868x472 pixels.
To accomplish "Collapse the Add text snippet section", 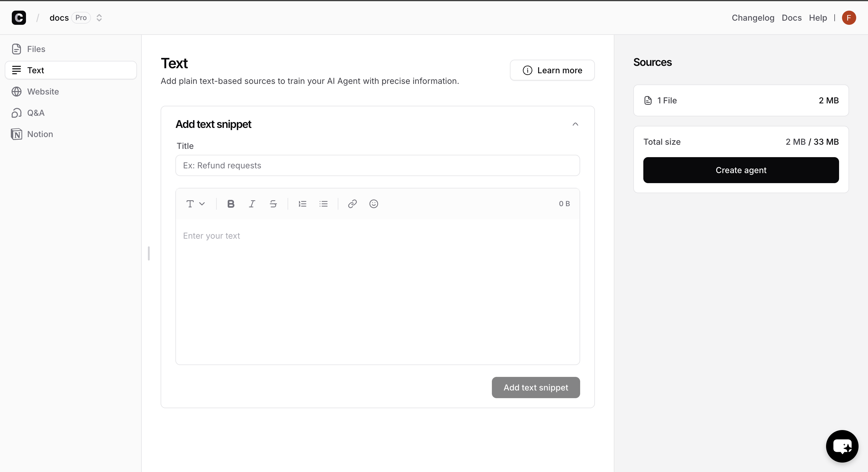I will pyautogui.click(x=575, y=124).
